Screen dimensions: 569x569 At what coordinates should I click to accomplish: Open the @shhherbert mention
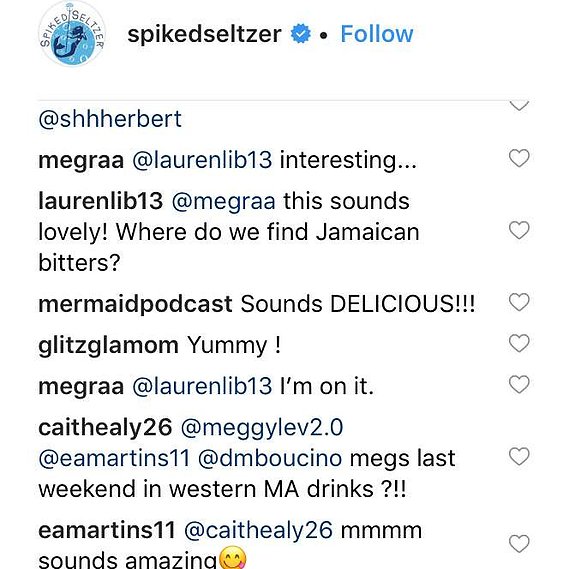110,119
